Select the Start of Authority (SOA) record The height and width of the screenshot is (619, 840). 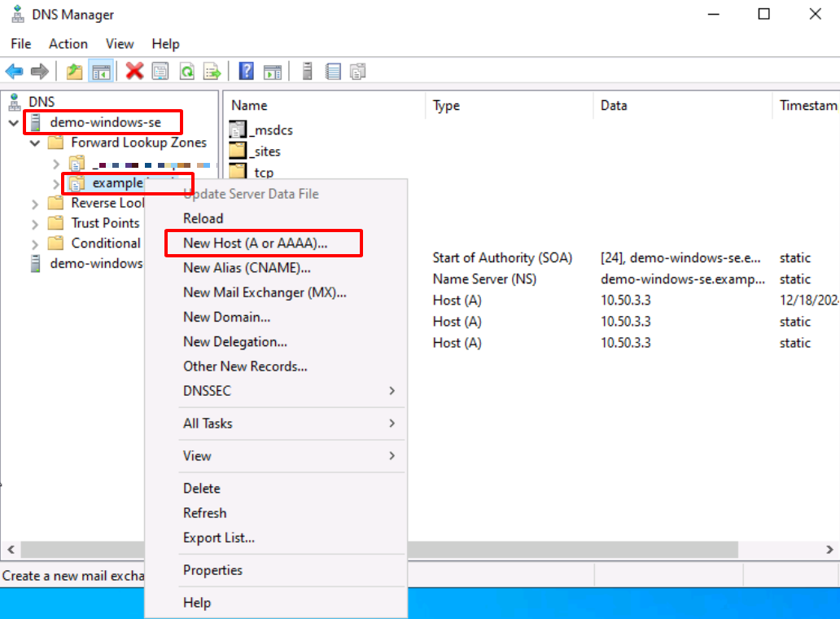coord(502,258)
